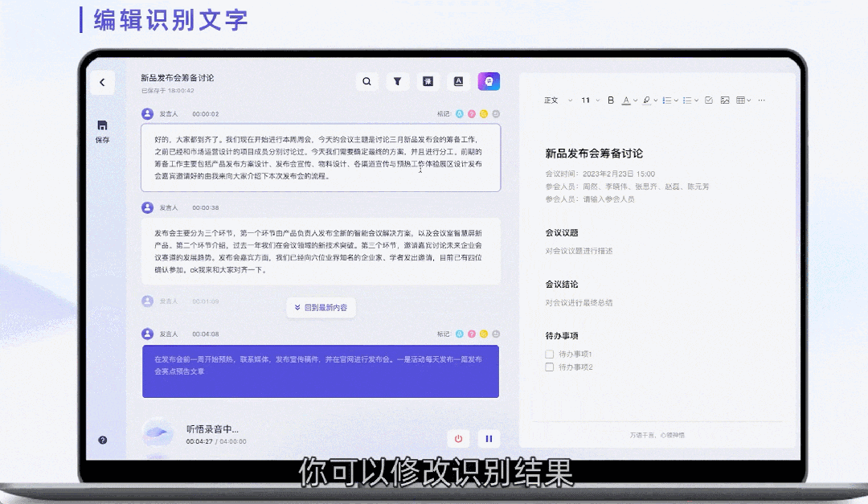Click the timestamp 00:04:08

pyautogui.click(x=206, y=334)
